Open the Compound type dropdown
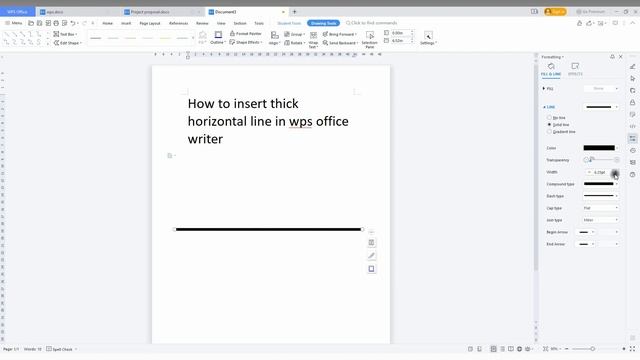This screenshot has width=640, height=360. (x=601, y=184)
